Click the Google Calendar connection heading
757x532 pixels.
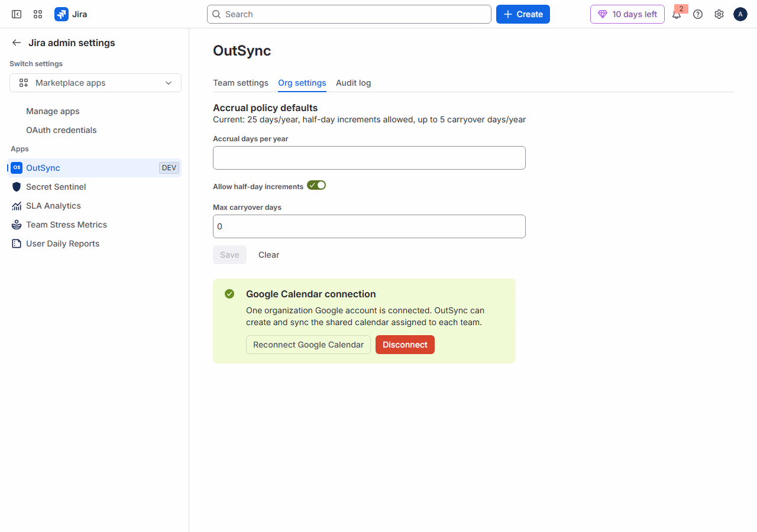tap(311, 294)
